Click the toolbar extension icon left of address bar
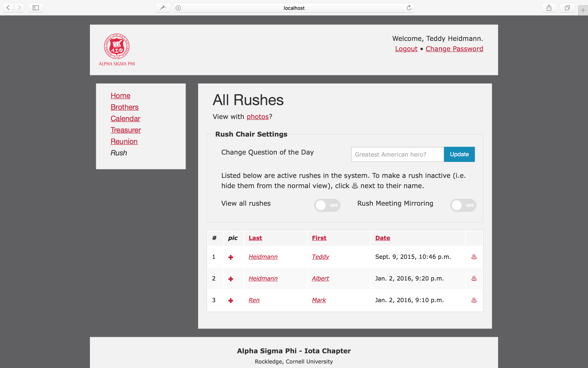 click(163, 8)
